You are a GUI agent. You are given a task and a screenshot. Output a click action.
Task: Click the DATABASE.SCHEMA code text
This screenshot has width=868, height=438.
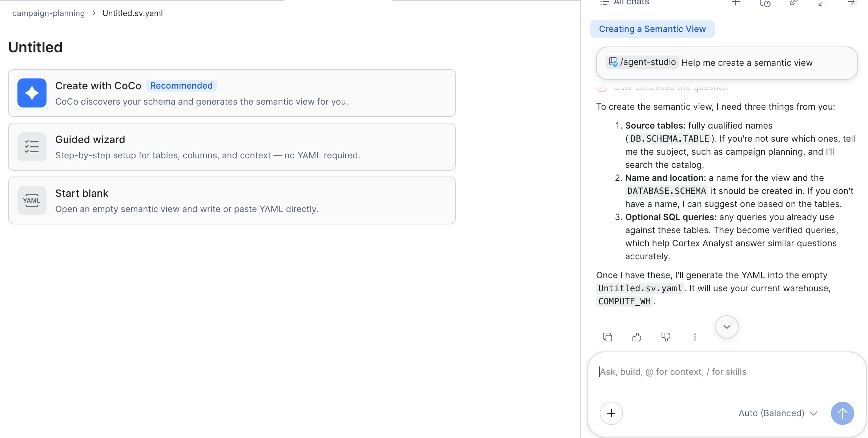pyautogui.click(x=667, y=191)
